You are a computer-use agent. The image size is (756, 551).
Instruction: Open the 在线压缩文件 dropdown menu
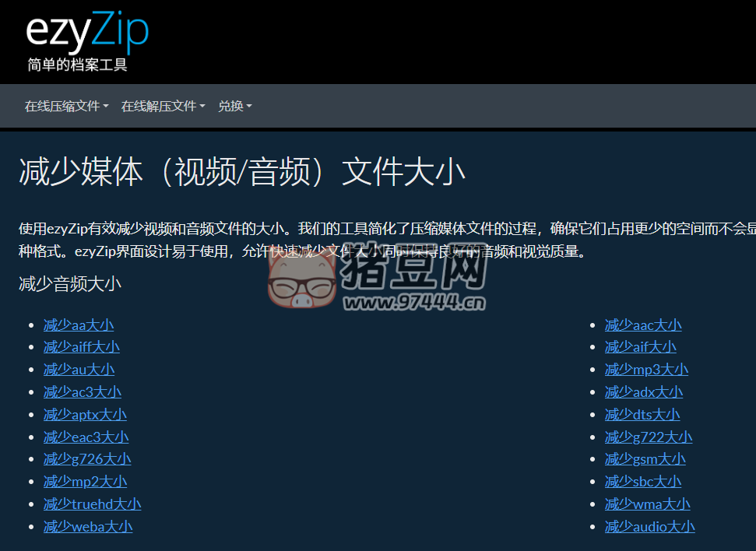pyautogui.click(x=66, y=106)
